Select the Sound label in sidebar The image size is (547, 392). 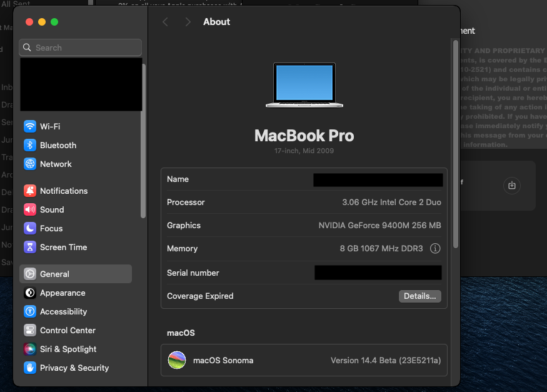pyautogui.click(x=52, y=210)
